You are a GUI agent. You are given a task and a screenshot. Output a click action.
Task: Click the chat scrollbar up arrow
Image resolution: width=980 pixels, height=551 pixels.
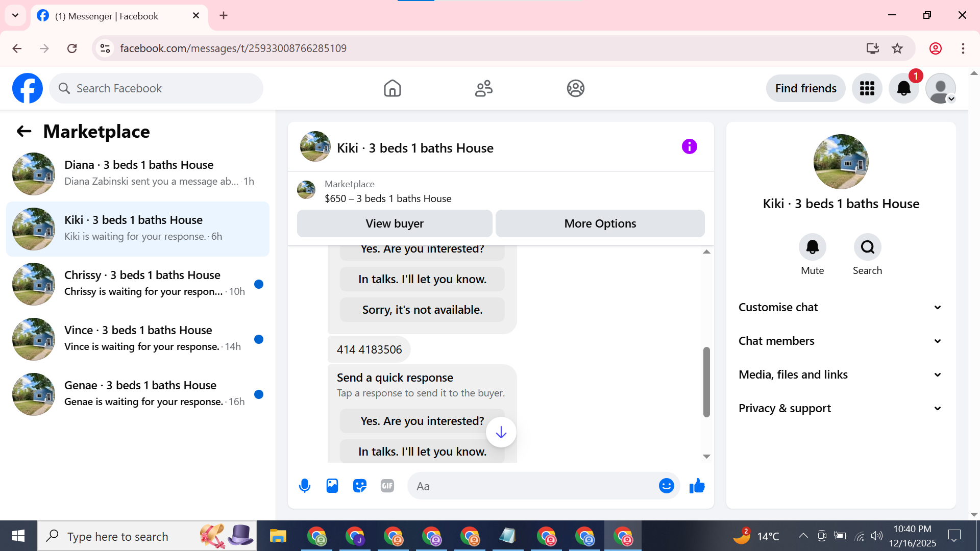pos(706,252)
